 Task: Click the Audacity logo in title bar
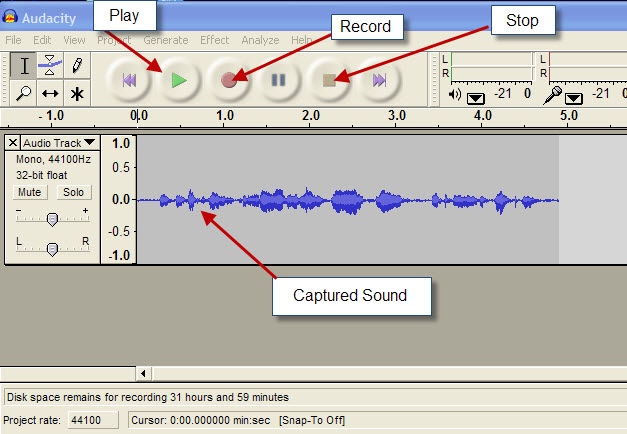pyautogui.click(x=10, y=18)
